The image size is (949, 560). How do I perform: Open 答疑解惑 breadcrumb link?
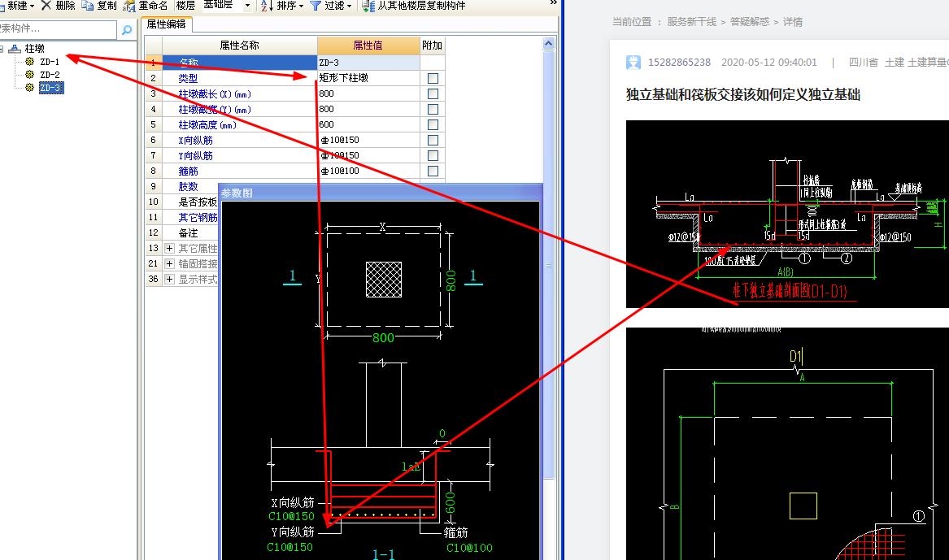(x=749, y=22)
